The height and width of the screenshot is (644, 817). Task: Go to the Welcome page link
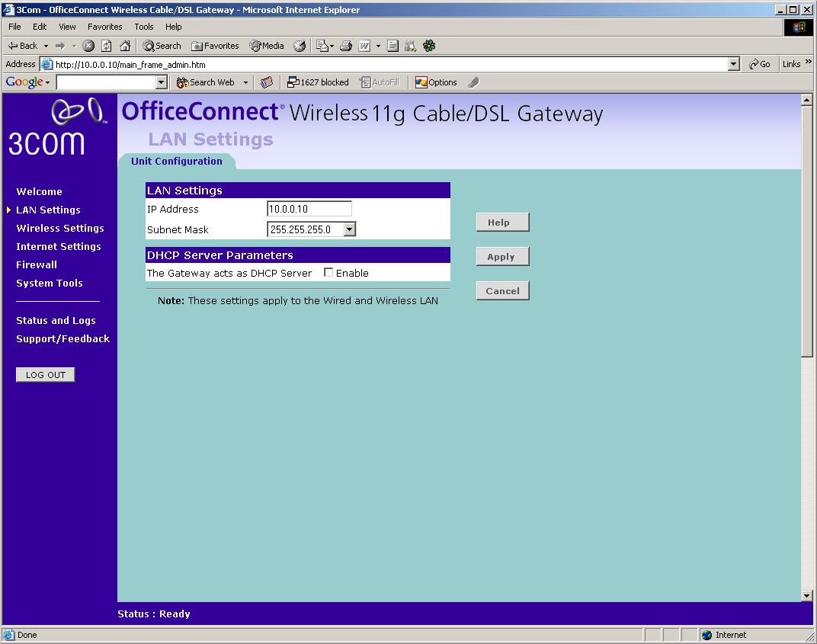(x=39, y=191)
